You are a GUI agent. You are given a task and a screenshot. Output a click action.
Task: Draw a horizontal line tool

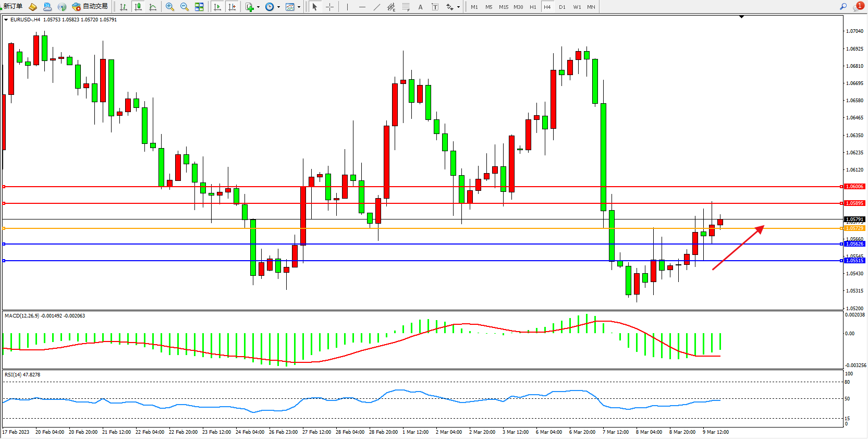(x=362, y=7)
